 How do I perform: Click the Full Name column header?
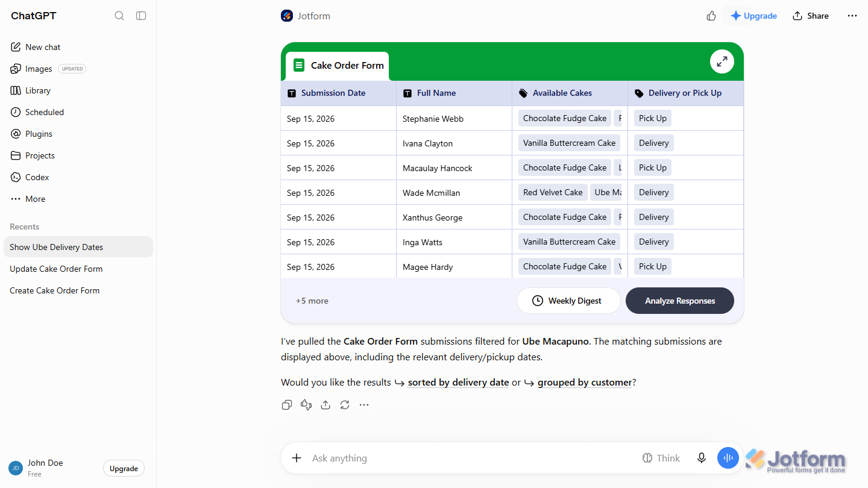[454, 93]
